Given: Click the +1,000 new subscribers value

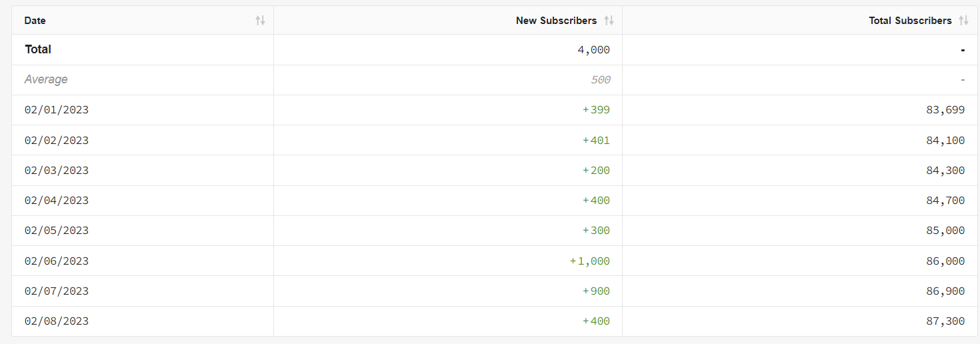Looking at the screenshot, I should (590, 261).
